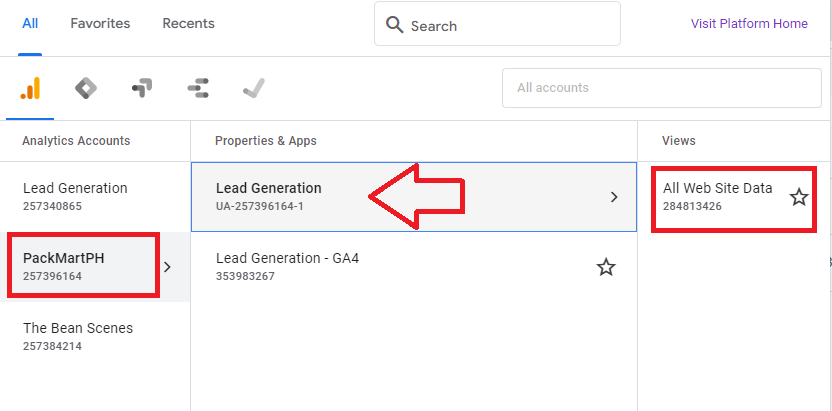Open the Google Surveys checkmark icon

254,88
